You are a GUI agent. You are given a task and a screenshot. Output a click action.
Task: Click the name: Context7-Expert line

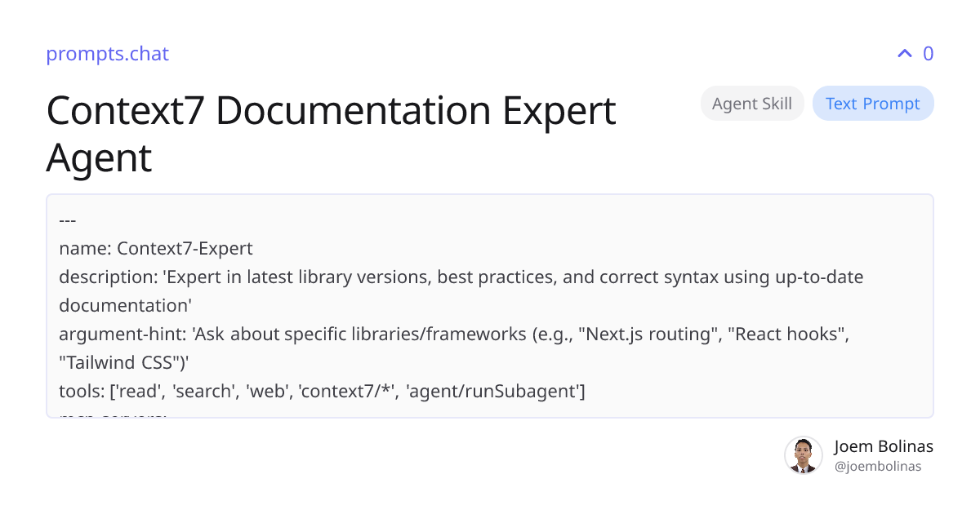click(155, 248)
